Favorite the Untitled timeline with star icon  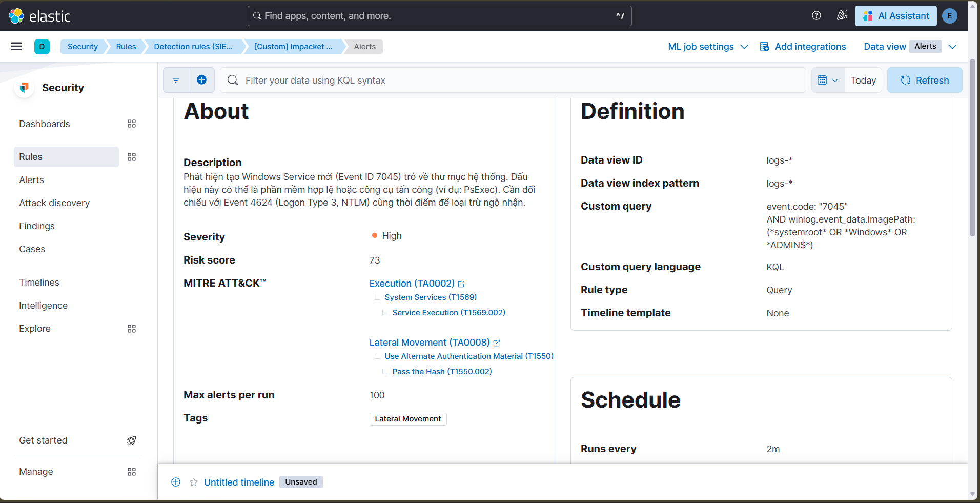pyautogui.click(x=194, y=482)
